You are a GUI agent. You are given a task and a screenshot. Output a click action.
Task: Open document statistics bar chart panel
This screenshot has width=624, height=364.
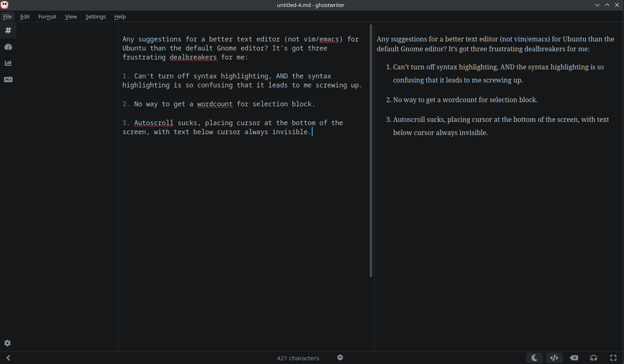pos(8,63)
